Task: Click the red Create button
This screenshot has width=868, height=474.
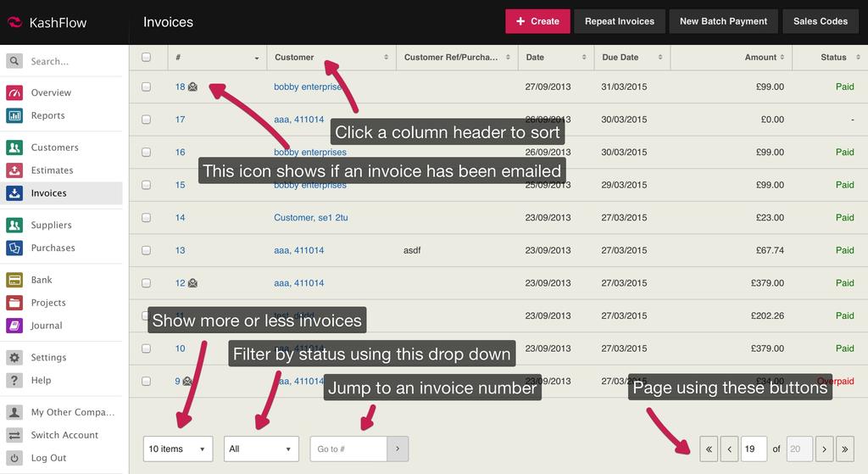Action: pos(537,21)
